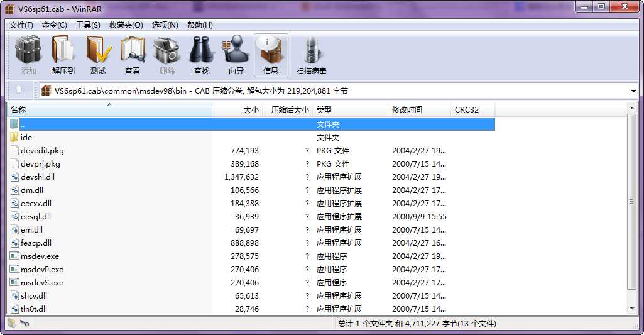The width and height of the screenshot is (644, 335).
Task: Click the Add (添加) toolbar icon
Action: point(28,55)
